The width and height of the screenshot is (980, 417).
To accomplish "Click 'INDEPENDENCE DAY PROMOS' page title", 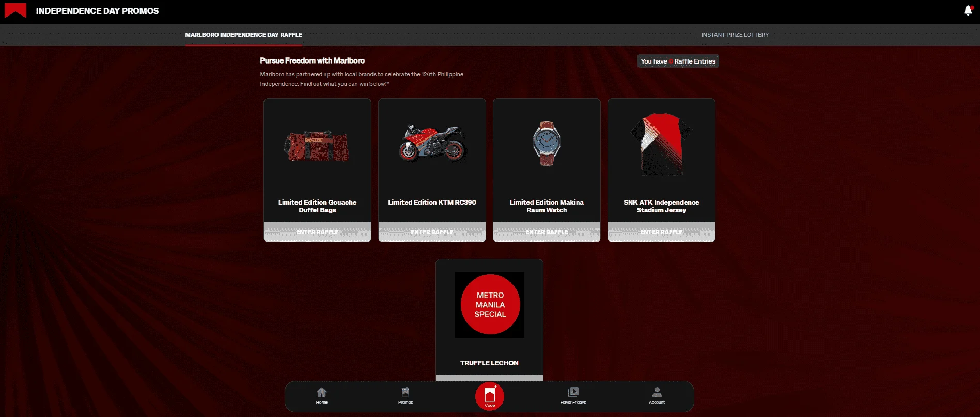I will pos(97,11).
